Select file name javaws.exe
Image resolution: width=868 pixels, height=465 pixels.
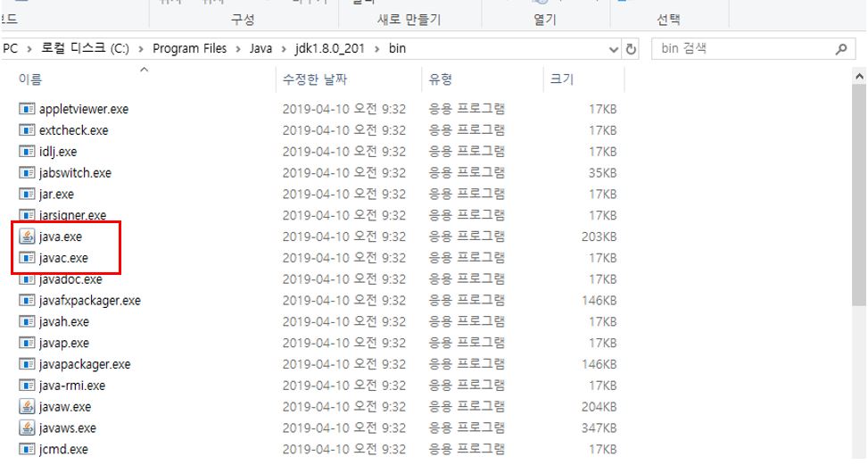(x=68, y=428)
